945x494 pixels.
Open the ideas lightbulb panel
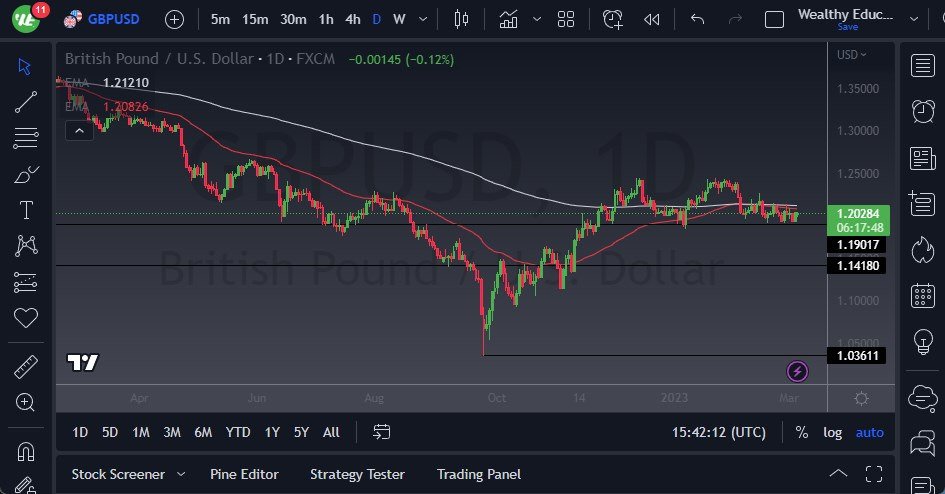(922, 341)
